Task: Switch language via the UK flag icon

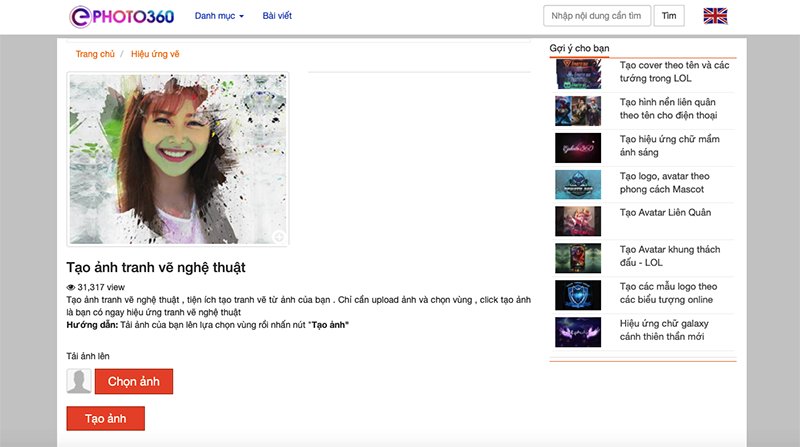Action: (716, 16)
